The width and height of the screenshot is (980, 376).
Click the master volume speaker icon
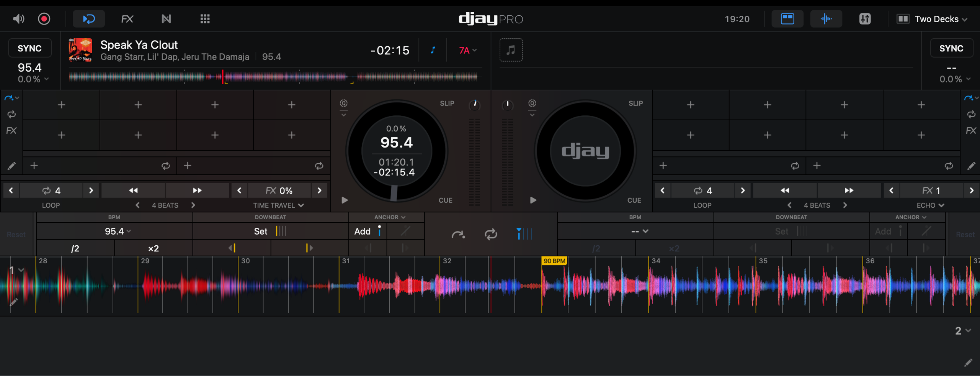coord(18,19)
